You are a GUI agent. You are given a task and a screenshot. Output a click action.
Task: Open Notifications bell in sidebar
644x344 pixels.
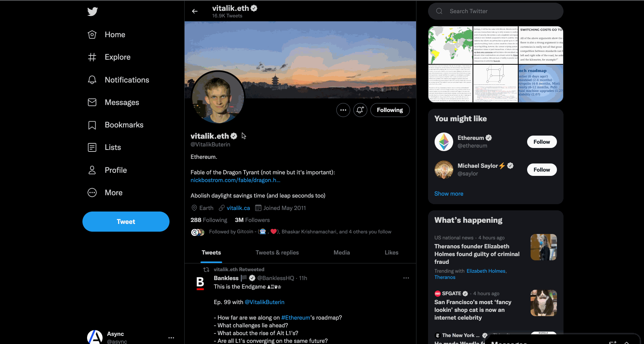pos(118,80)
